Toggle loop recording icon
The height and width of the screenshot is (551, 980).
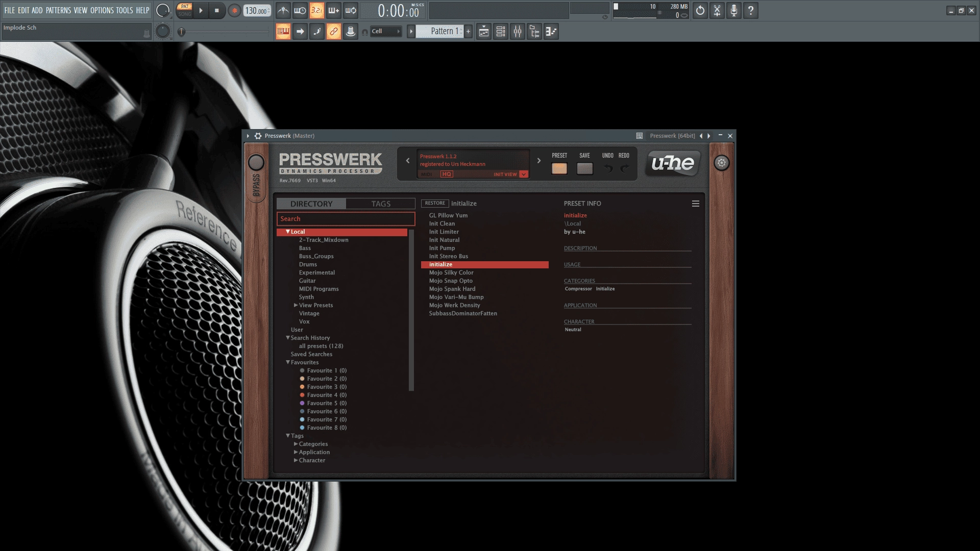click(x=351, y=10)
